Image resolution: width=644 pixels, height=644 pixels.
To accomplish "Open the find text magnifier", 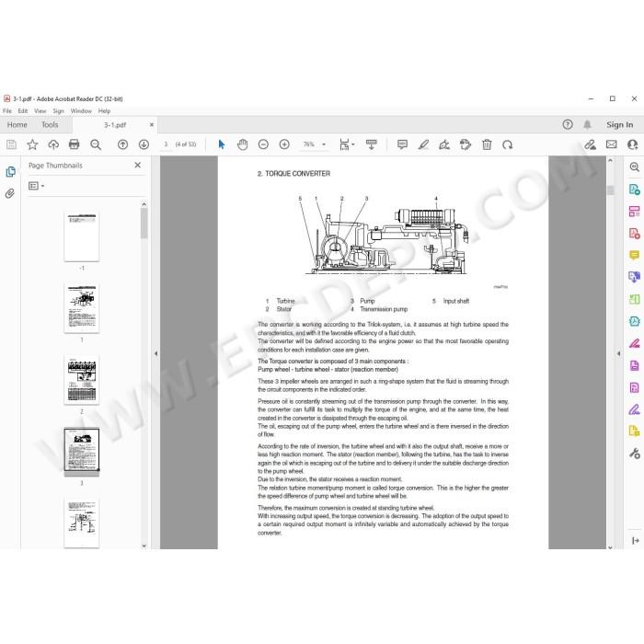I will (96, 144).
